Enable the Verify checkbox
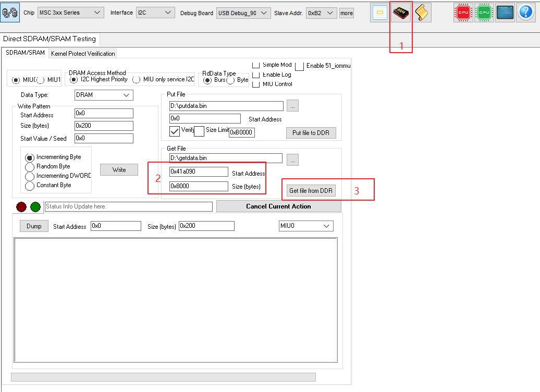 175,131
